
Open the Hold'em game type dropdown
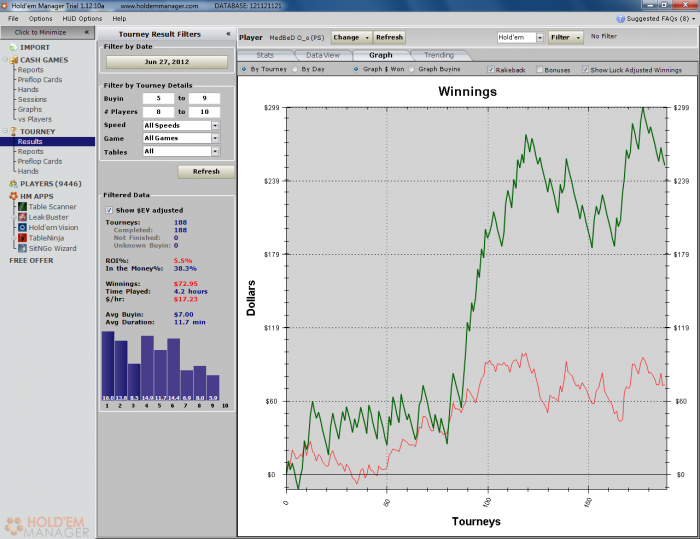coord(521,38)
